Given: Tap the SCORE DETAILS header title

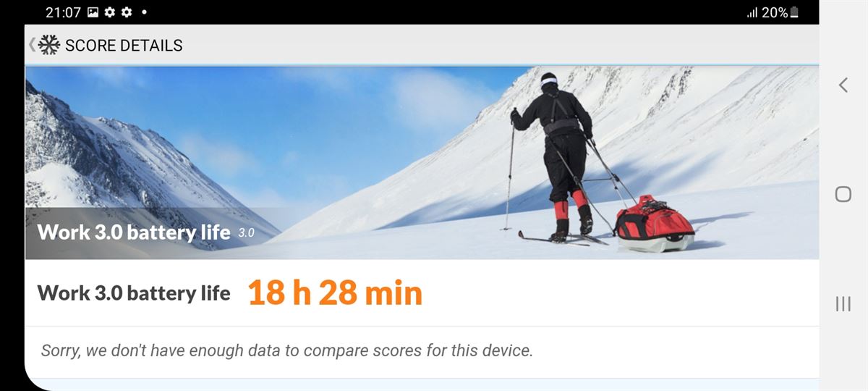Looking at the screenshot, I should pos(124,46).
